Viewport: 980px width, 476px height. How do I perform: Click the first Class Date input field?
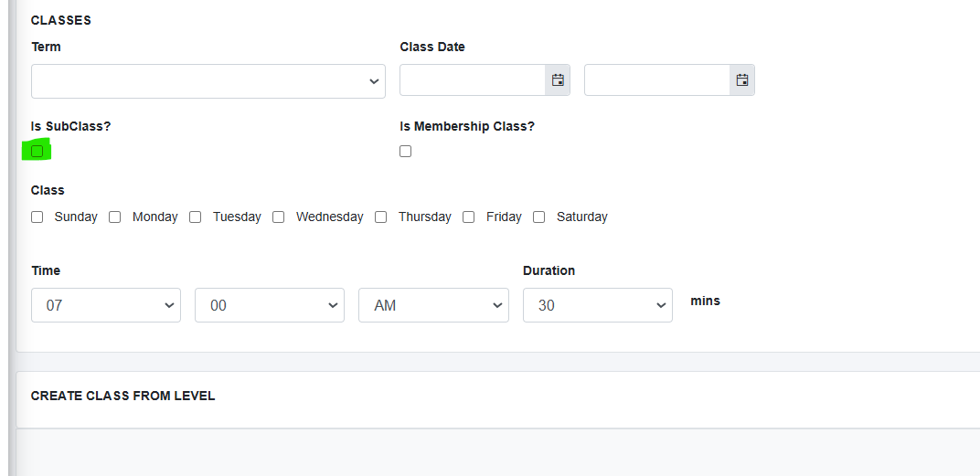(x=473, y=80)
